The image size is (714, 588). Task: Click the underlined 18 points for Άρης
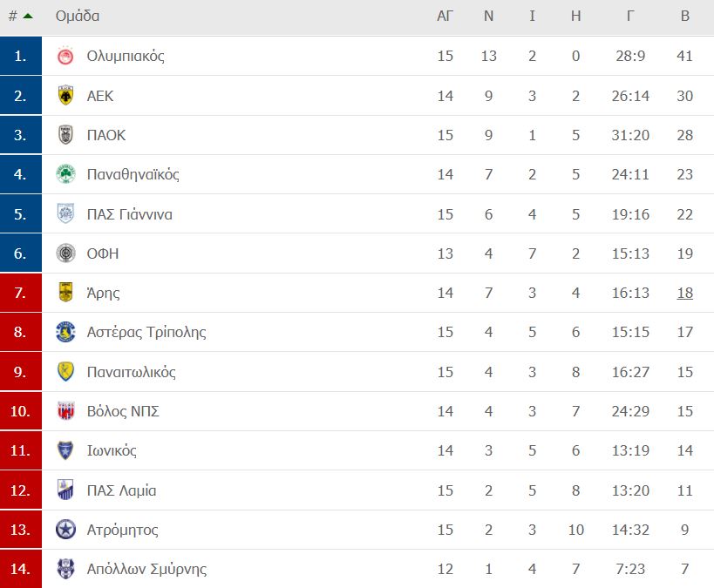(x=685, y=293)
